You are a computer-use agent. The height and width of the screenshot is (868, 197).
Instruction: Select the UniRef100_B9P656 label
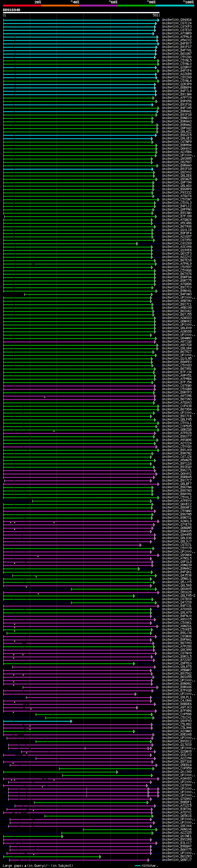[177, 101]
